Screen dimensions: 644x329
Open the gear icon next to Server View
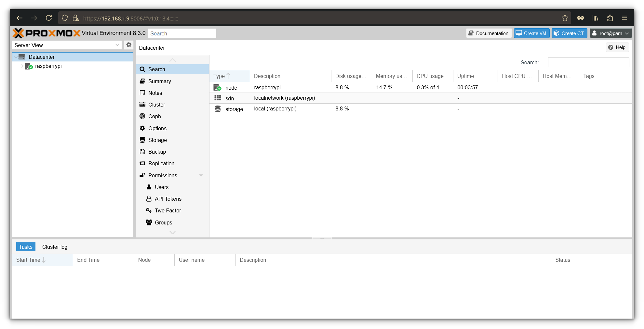click(x=129, y=45)
